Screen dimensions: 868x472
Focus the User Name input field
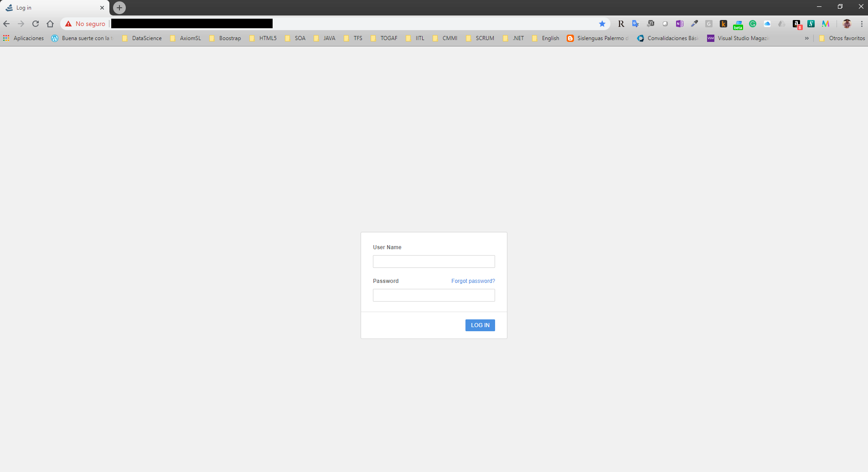click(434, 262)
